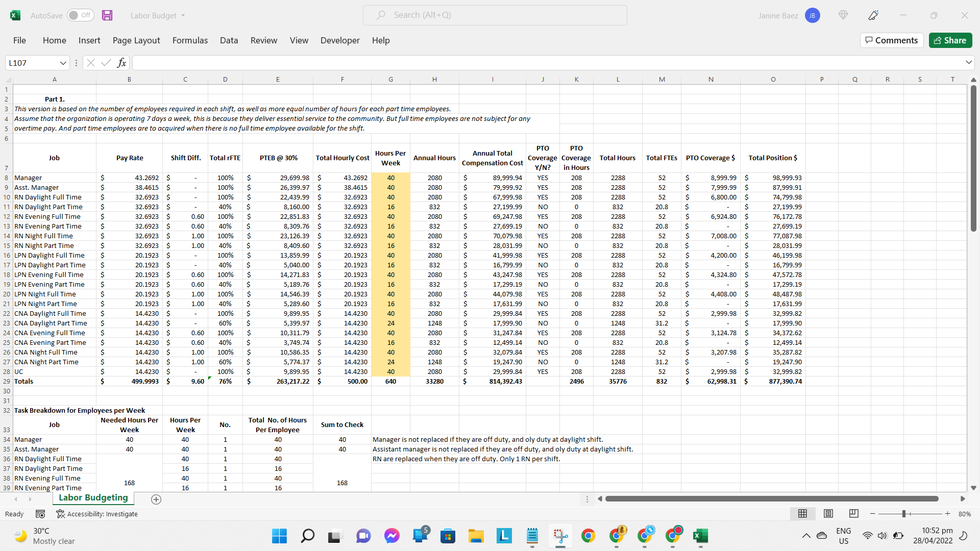Open the Developer ribbon tab
This screenshot has height=551, width=980.
tap(340, 40)
